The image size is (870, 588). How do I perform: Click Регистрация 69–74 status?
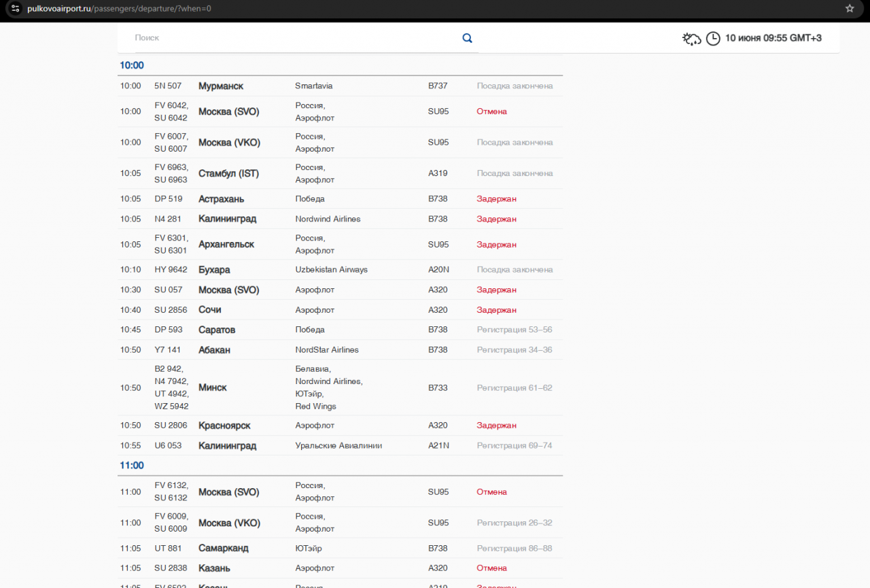(x=515, y=446)
